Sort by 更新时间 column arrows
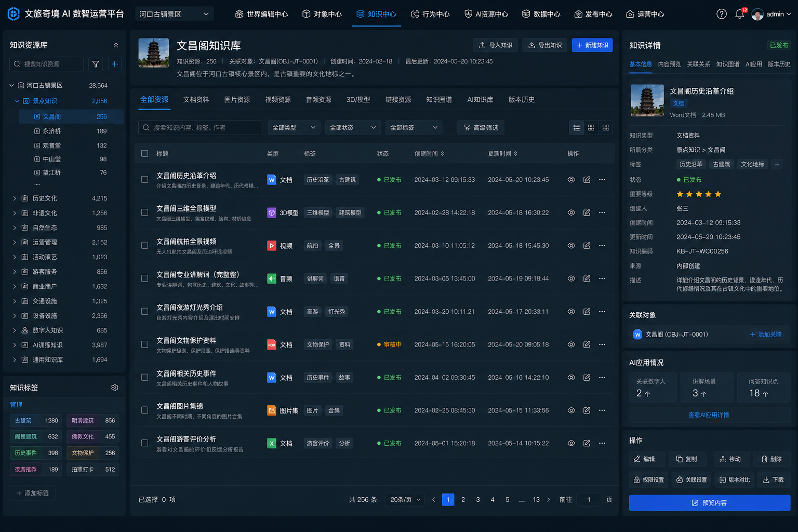 (x=515, y=154)
